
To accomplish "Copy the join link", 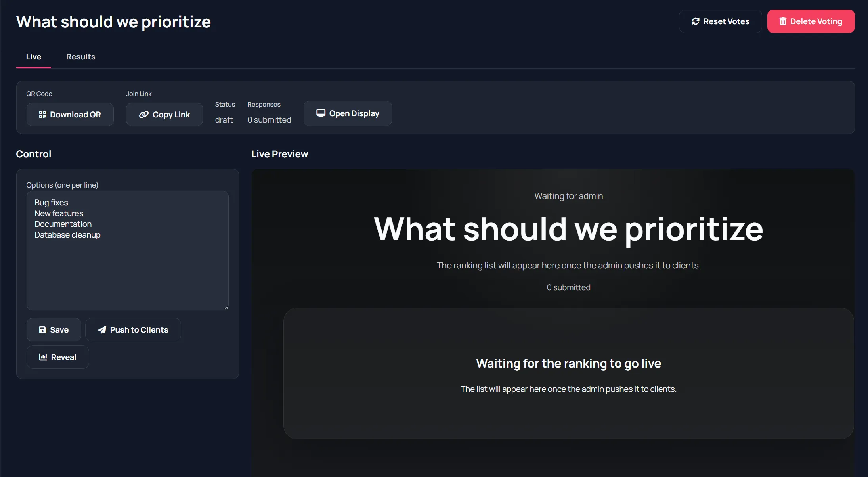I will coord(164,114).
